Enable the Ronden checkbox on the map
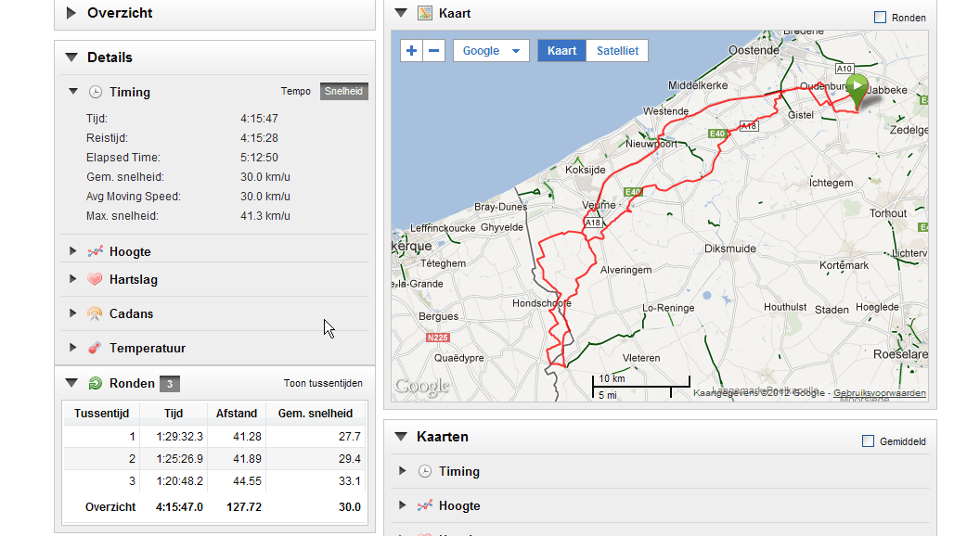This screenshot has height=536, width=980. tap(880, 18)
